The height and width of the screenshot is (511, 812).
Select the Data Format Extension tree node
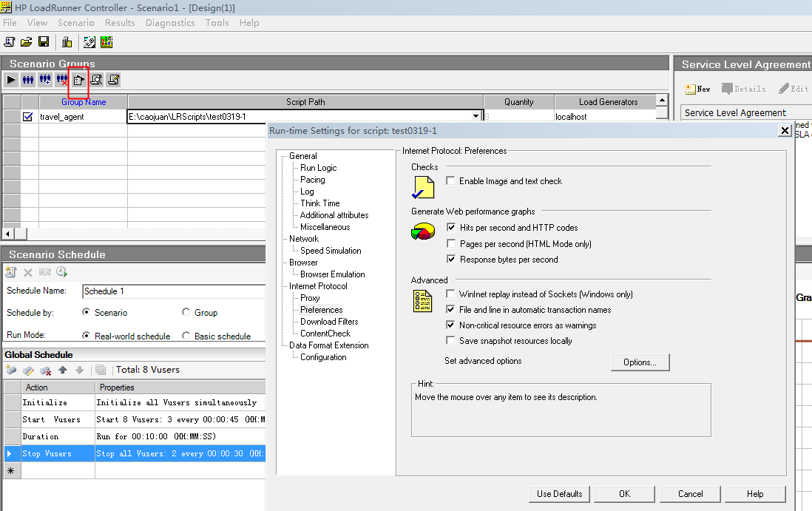pyautogui.click(x=329, y=345)
